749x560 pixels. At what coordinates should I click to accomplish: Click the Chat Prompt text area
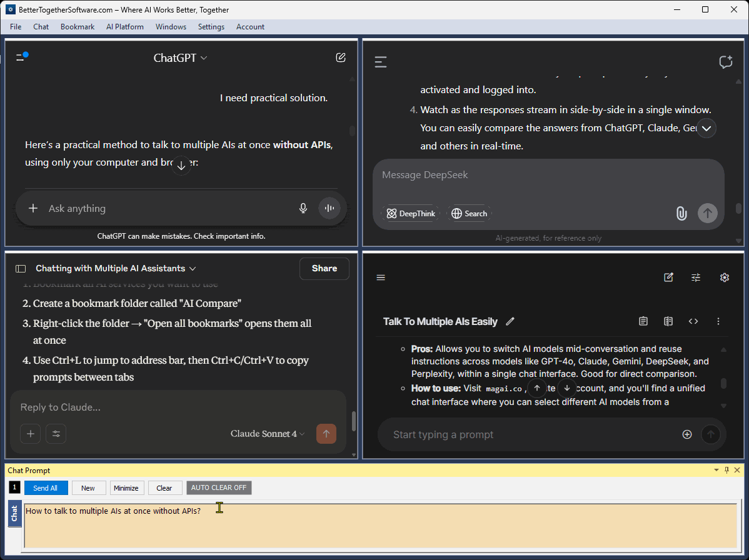[x=380, y=526]
